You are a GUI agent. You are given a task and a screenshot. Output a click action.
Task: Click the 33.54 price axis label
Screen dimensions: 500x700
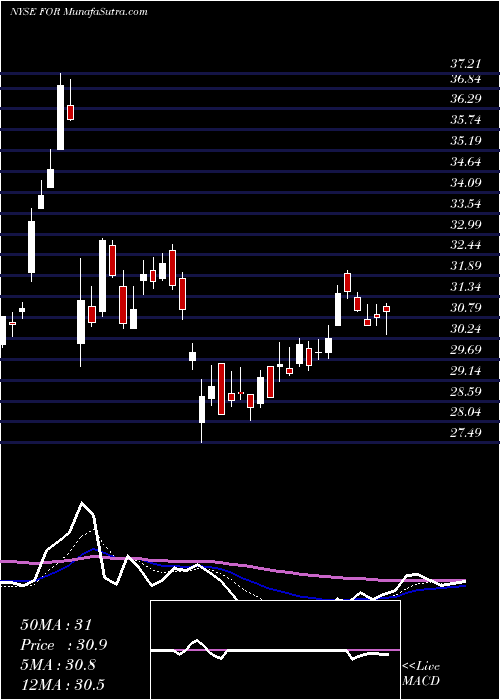[466, 204]
